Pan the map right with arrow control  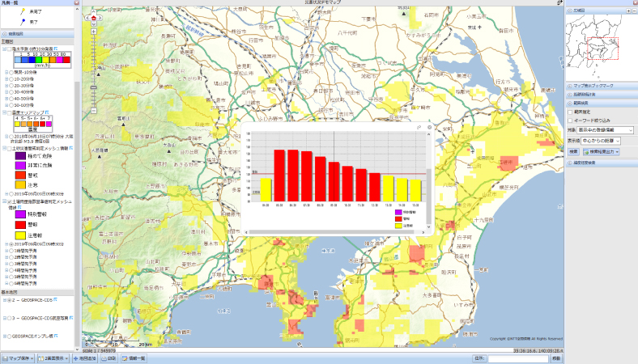coord(100,18)
